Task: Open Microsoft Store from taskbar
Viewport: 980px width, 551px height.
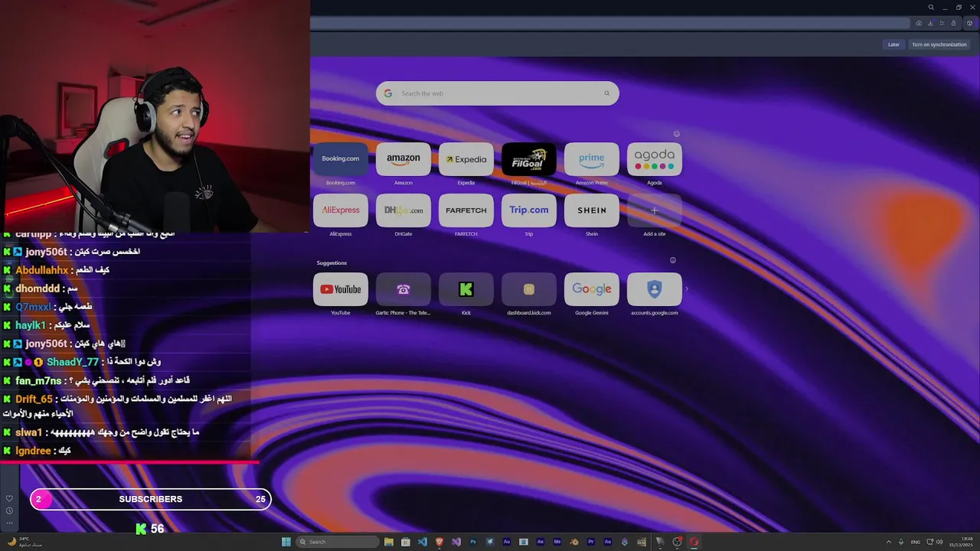Action: click(406, 542)
